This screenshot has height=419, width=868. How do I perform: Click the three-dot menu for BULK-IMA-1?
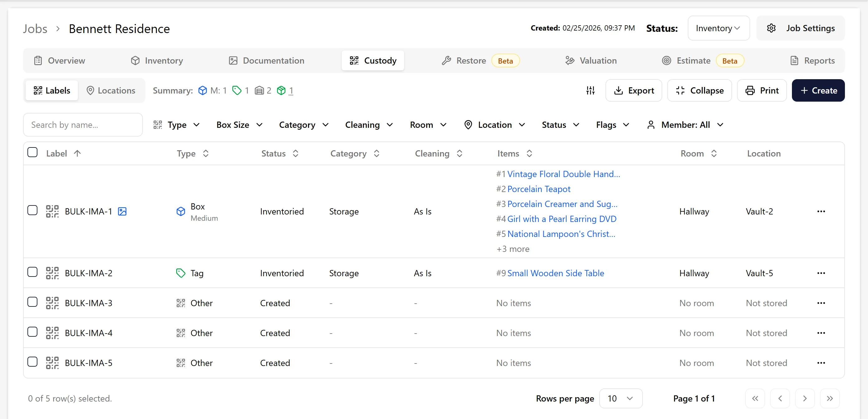click(821, 211)
